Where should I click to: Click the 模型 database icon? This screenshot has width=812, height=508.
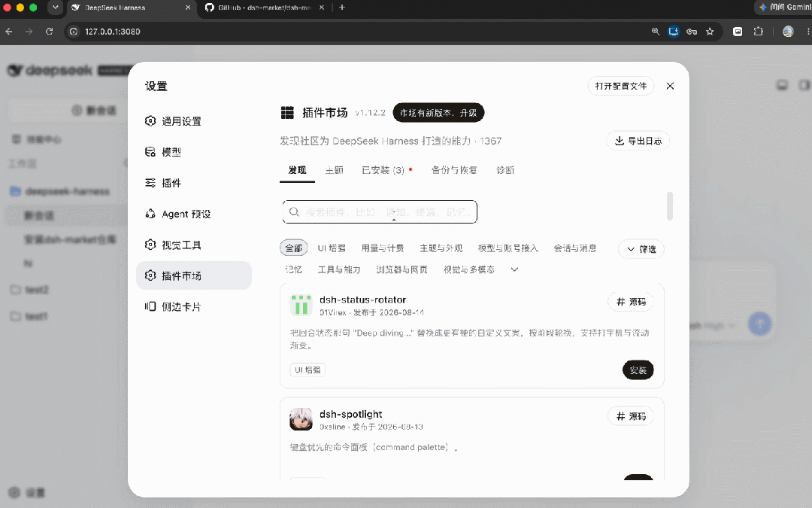point(150,152)
